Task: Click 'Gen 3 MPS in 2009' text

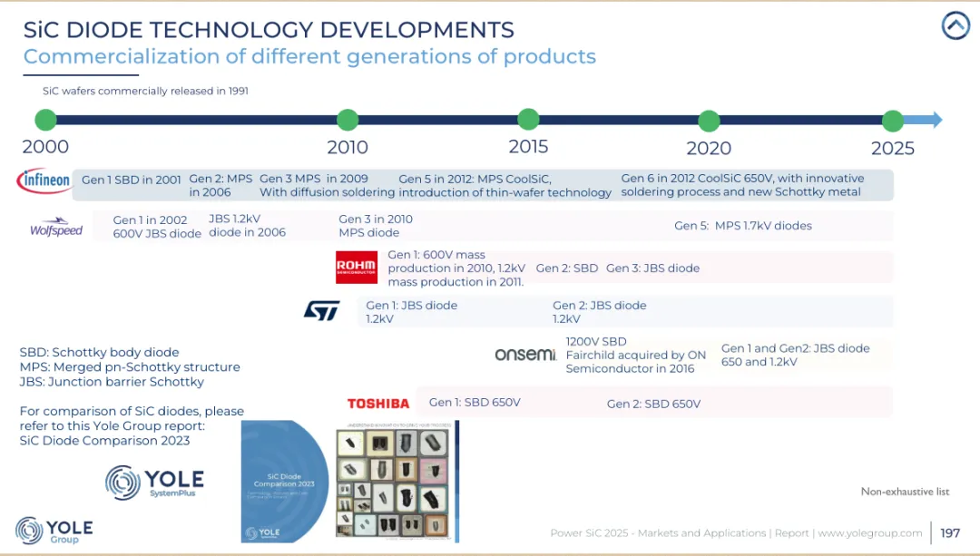Action: tap(314, 179)
